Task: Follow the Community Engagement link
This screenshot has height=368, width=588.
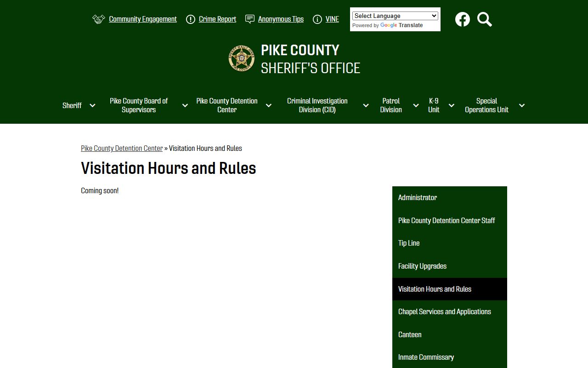Action: tap(143, 19)
